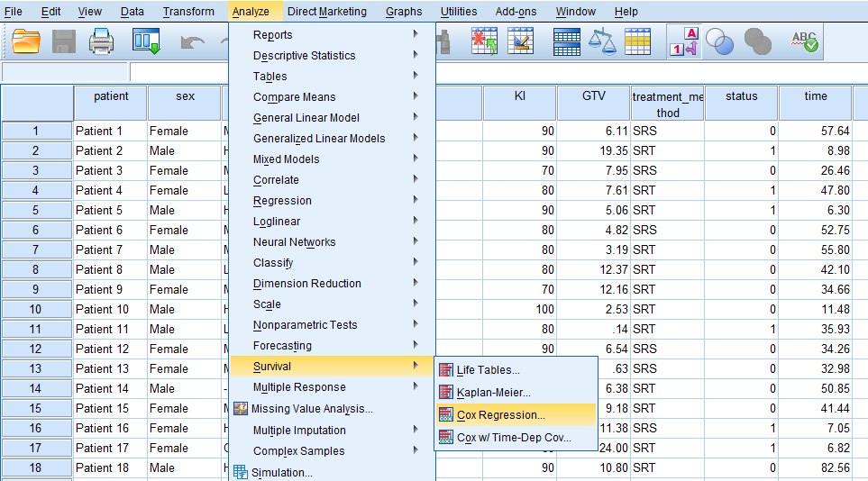Click the Split File toolbar icon

567,42
